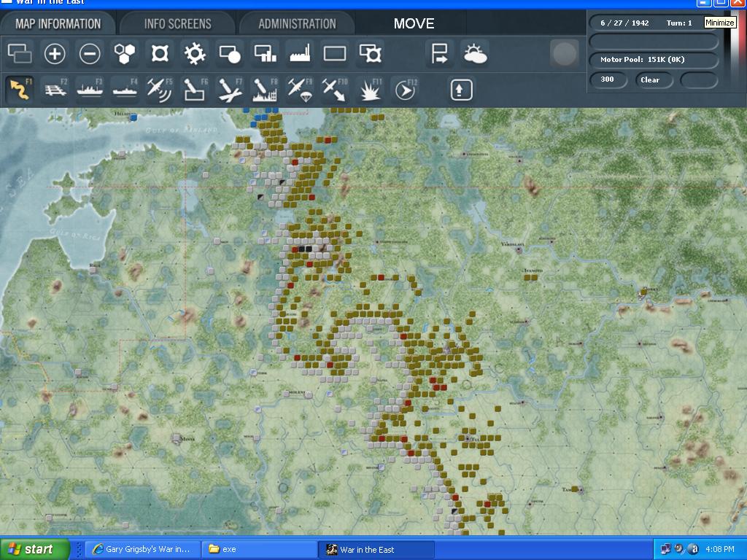
Task: Click the first system tray icon
Action: pos(665,549)
